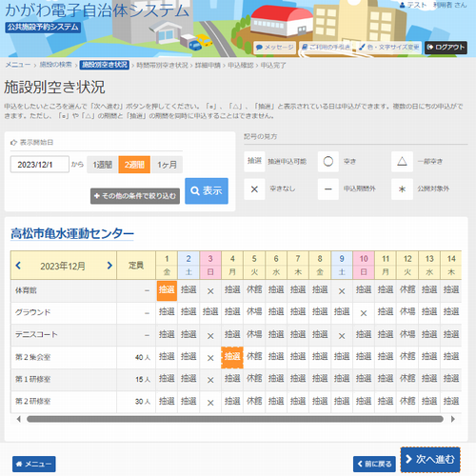This screenshot has width=476, height=476.
Task: Click 前に戻る back button
Action: click(374, 465)
